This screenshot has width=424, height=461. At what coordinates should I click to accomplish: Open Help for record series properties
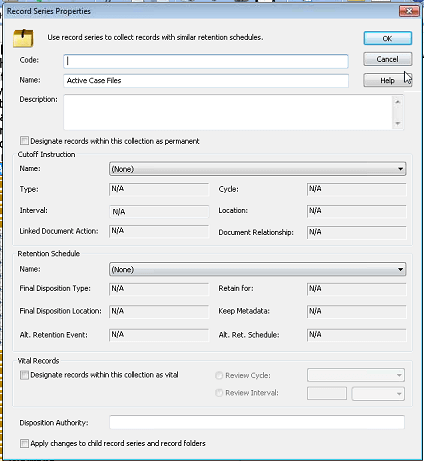pos(387,80)
